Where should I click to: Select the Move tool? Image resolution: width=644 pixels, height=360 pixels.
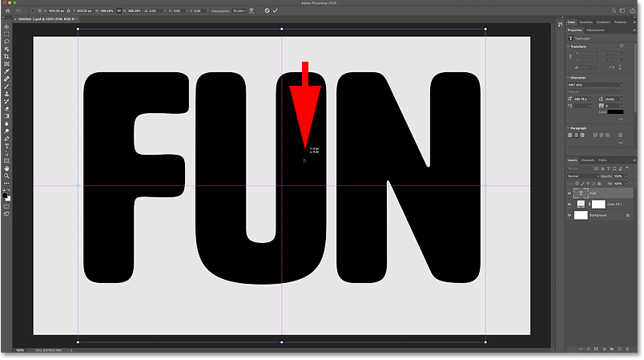6,26
